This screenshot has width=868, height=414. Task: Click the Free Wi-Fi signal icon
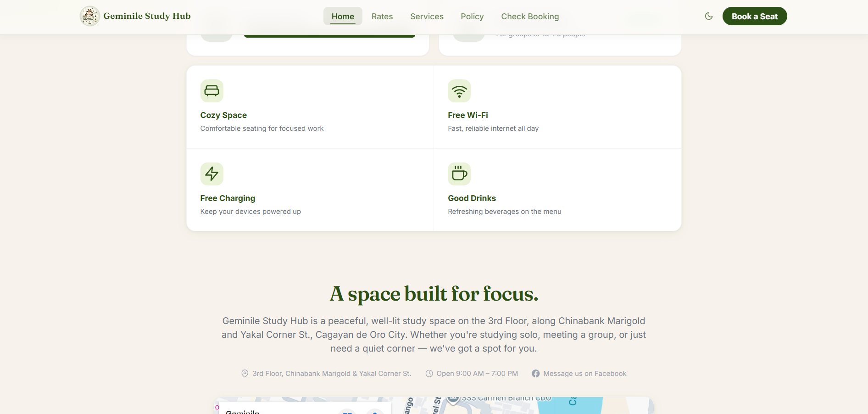tap(459, 91)
